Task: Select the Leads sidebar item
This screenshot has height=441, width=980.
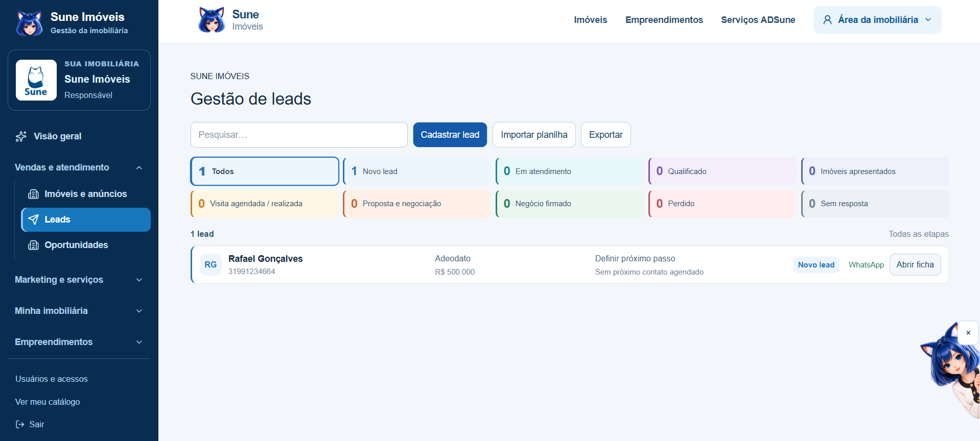Action: (86, 219)
